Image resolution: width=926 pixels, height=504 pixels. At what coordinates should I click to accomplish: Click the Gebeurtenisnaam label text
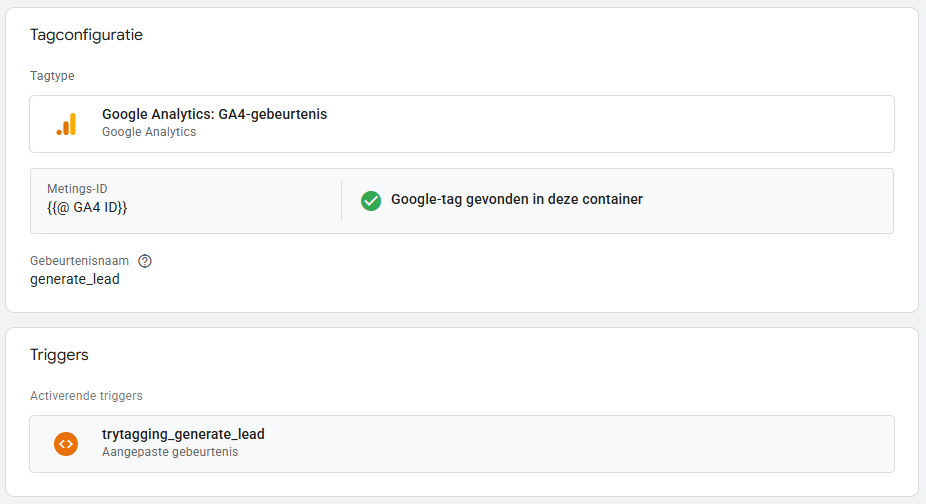click(80, 261)
